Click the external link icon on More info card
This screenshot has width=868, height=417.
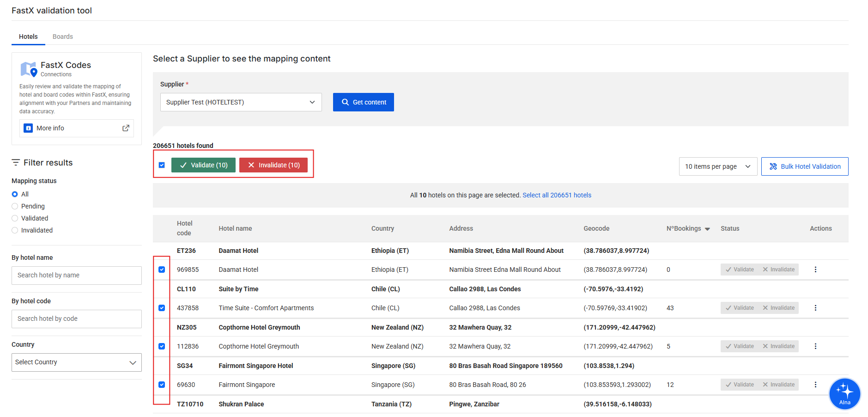click(x=125, y=128)
